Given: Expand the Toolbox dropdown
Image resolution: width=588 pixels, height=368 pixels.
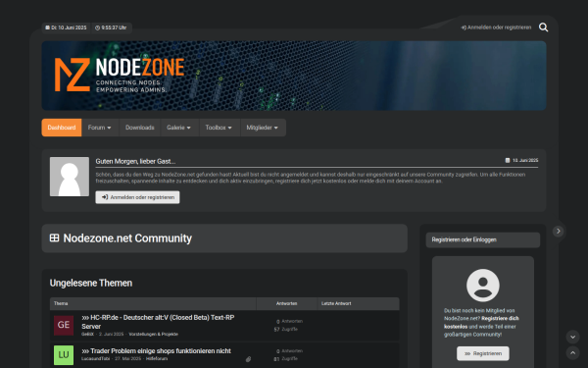Looking at the screenshot, I should click(219, 128).
